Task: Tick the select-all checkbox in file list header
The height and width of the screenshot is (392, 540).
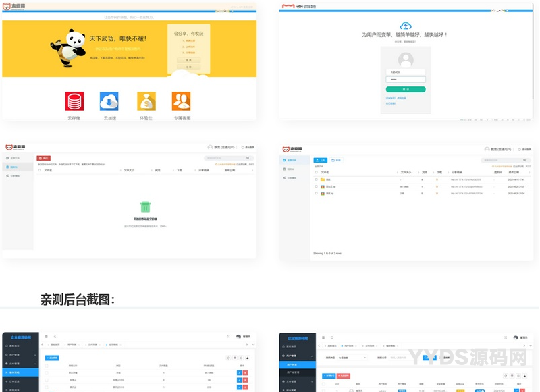Action: pos(317,173)
